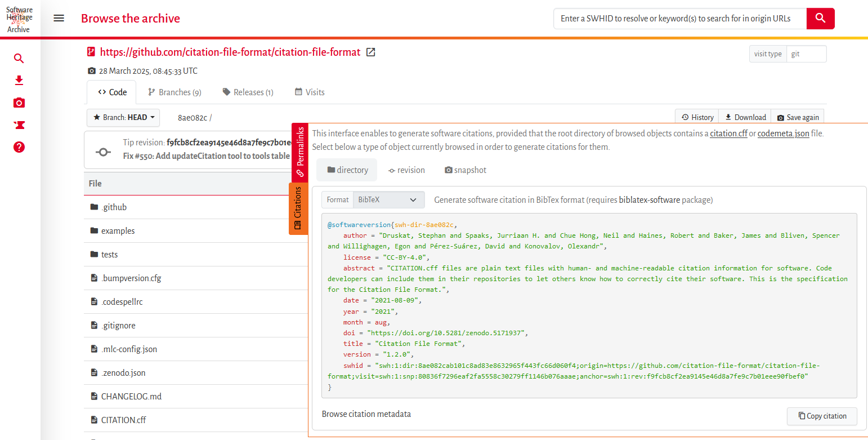
Task: Switch to the Code tab
Action: [x=112, y=92]
